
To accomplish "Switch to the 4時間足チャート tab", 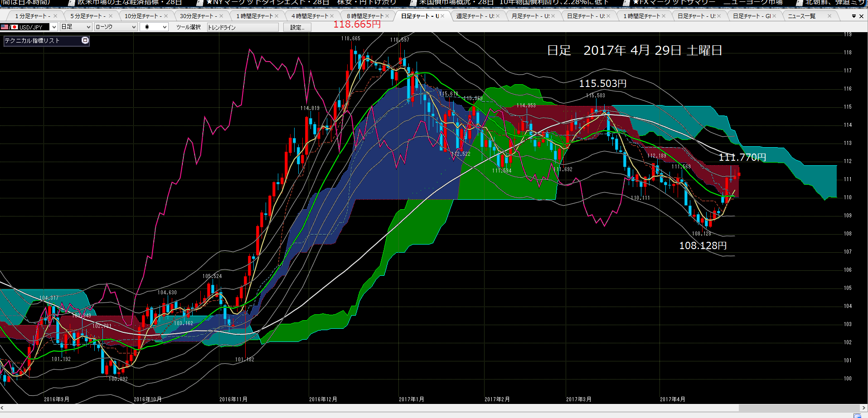I will 310,16.
